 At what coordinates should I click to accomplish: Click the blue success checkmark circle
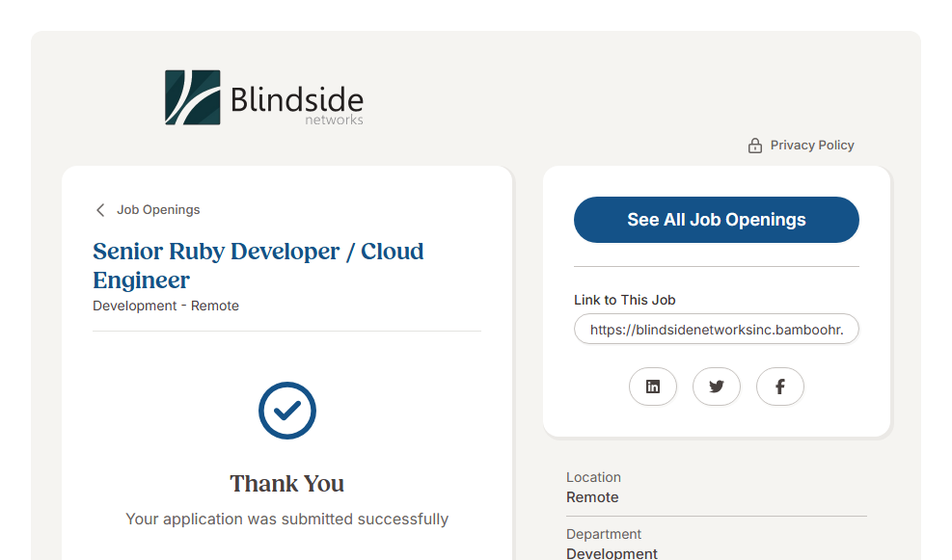click(x=287, y=411)
